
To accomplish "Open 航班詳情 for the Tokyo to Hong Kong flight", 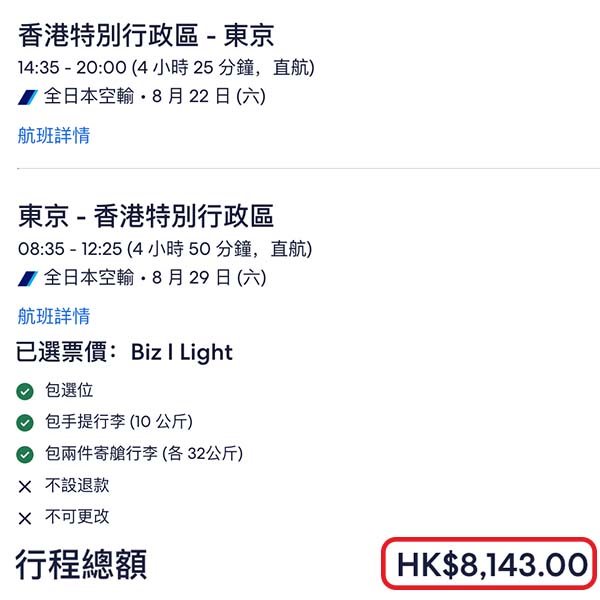I will pyautogui.click(x=54, y=316).
